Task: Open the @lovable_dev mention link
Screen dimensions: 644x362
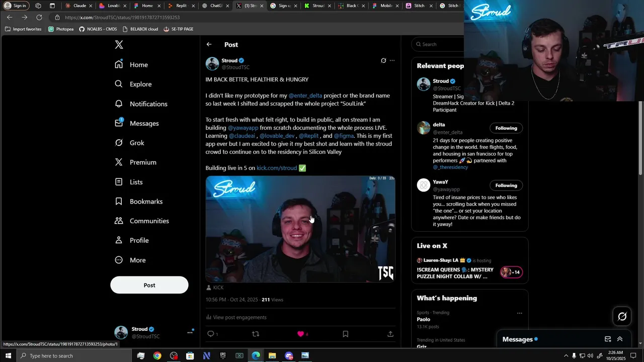Action: click(277, 136)
